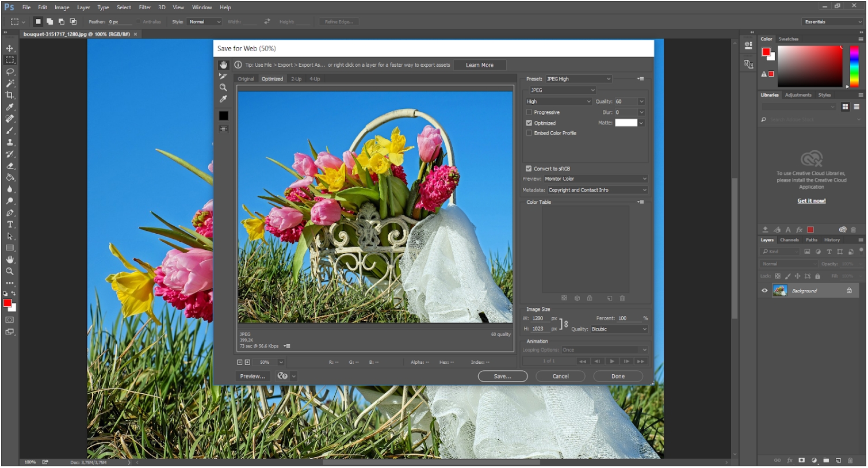Image resolution: width=868 pixels, height=468 pixels.
Task: Select the Type tool in main toolbar
Action: pos(10,225)
